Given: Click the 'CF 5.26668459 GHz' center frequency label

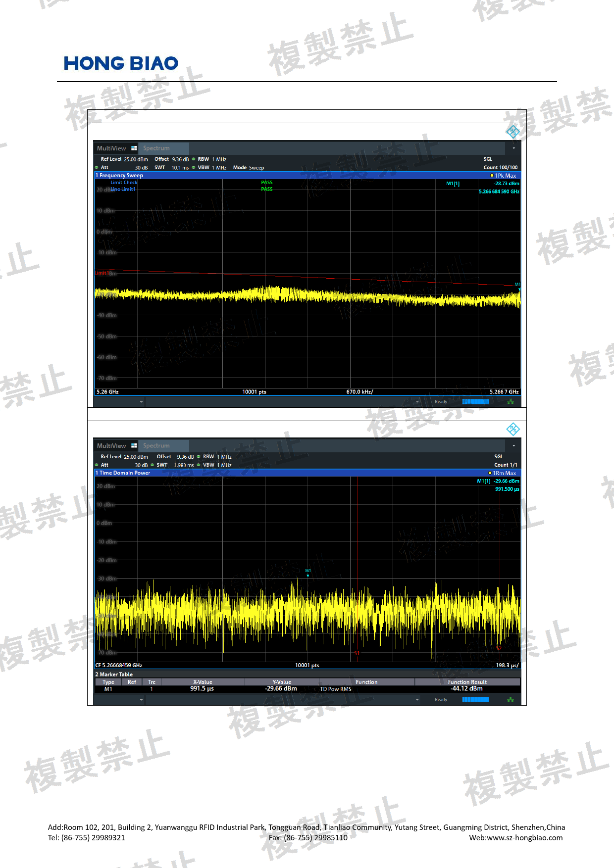Looking at the screenshot, I should click(119, 666).
